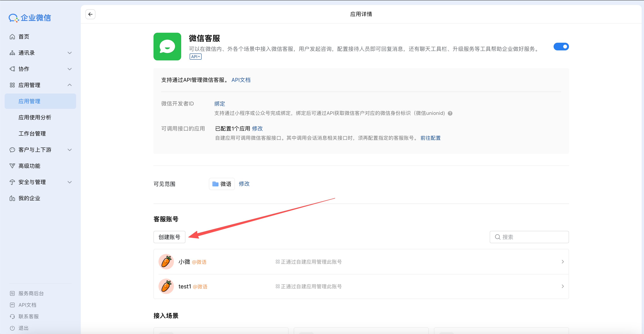
Task: Open test1 account row arrow
Action: (562, 286)
